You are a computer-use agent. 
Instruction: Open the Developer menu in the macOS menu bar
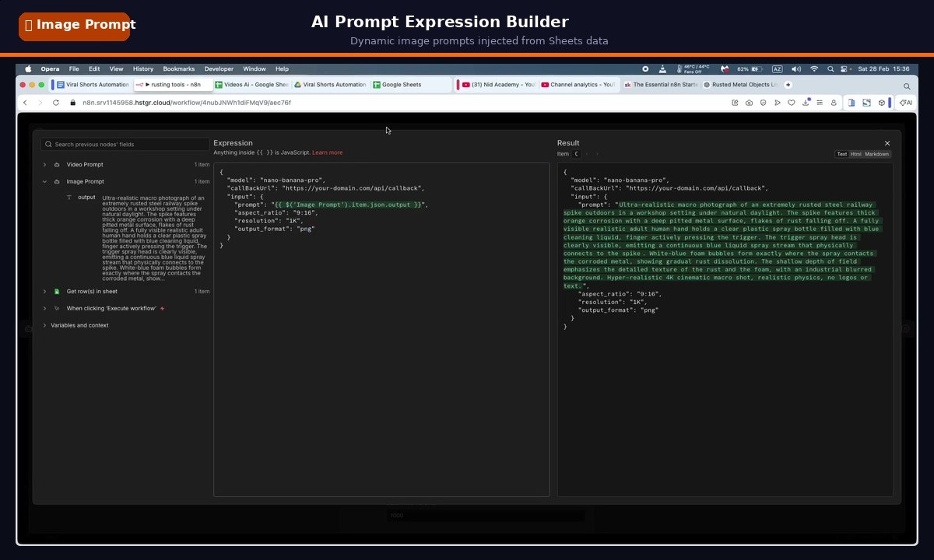[219, 68]
